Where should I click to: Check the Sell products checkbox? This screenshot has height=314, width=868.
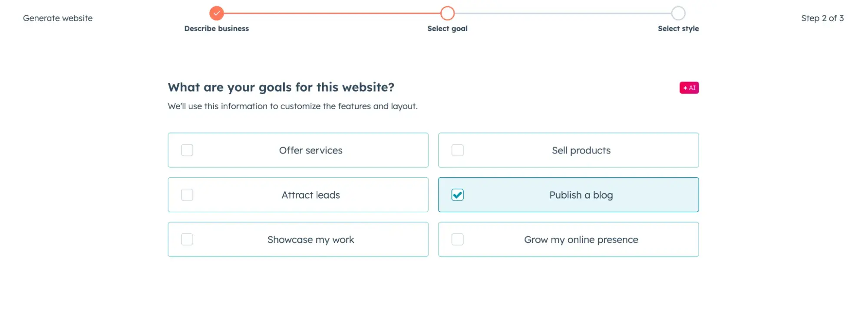(x=457, y=150)
